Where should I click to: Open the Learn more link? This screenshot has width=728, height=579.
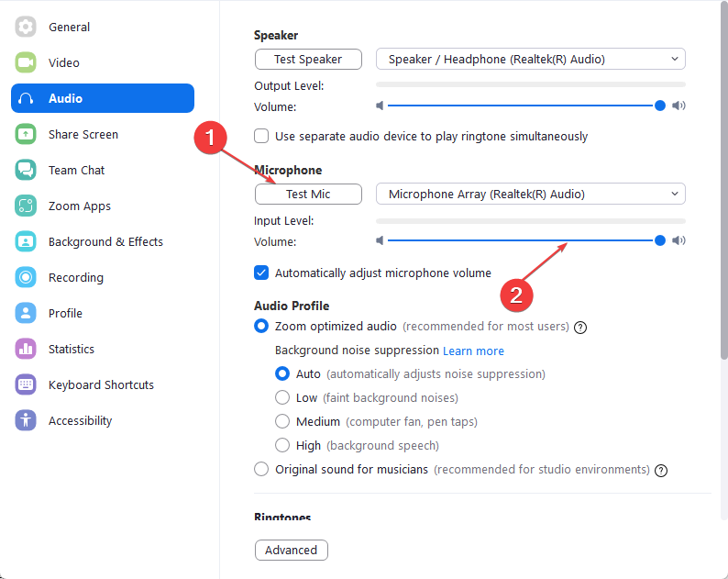(x=473, y=351)
